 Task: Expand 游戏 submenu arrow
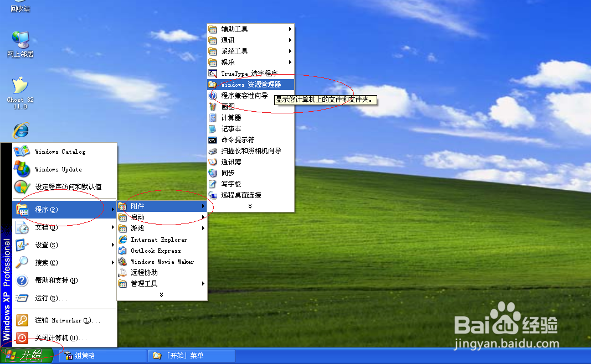click(x=203, y=228)
